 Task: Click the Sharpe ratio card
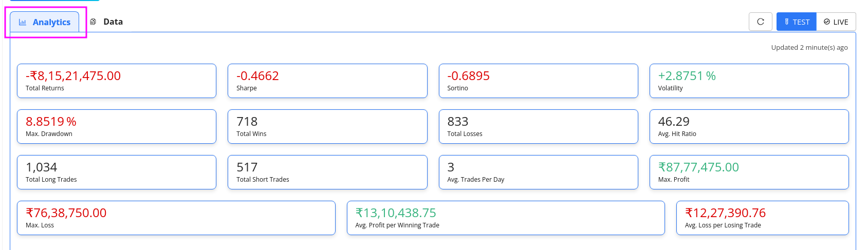coord(327,81)
